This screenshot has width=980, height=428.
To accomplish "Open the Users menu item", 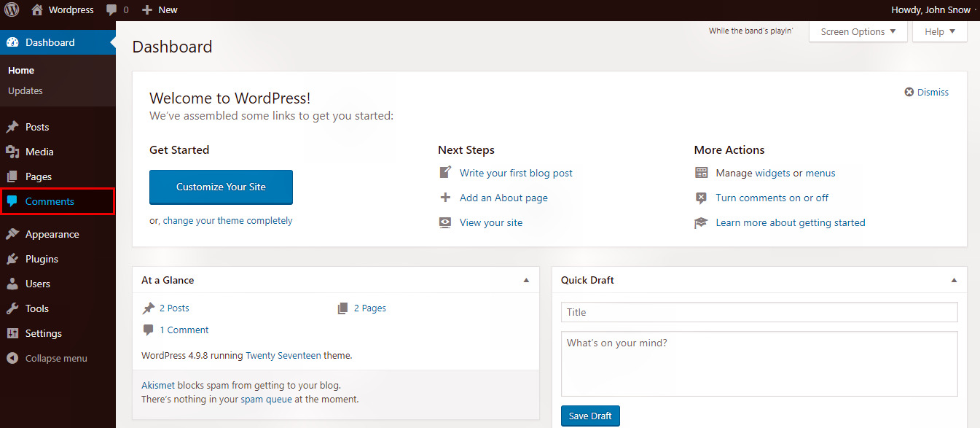I will coord(58,284).
